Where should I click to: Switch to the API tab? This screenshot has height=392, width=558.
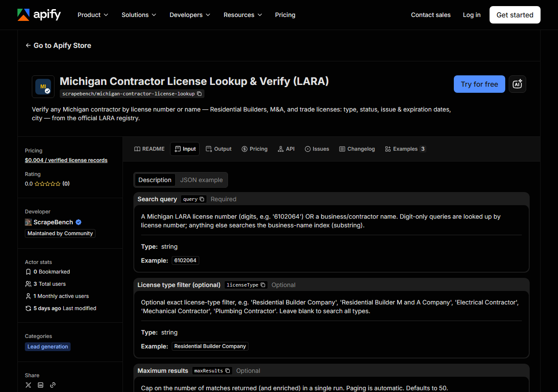click(286, 149)
